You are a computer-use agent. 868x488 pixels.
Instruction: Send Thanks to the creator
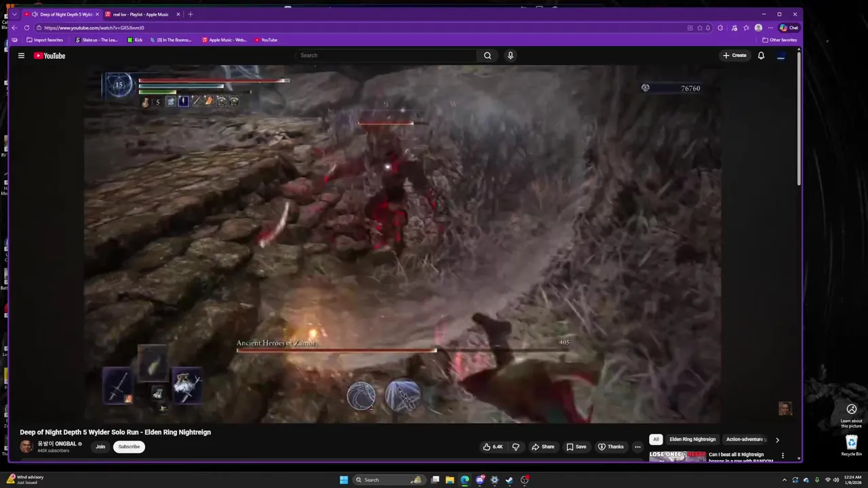610,447
